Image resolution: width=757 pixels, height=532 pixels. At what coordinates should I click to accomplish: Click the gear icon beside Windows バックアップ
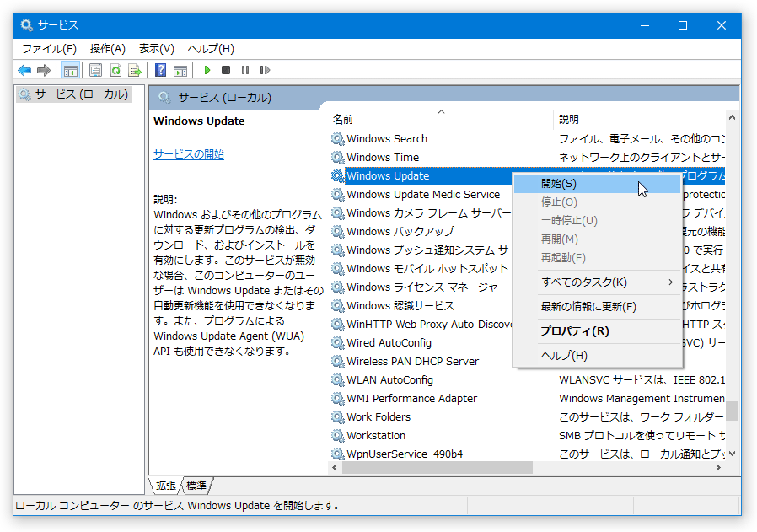(337, 231)
